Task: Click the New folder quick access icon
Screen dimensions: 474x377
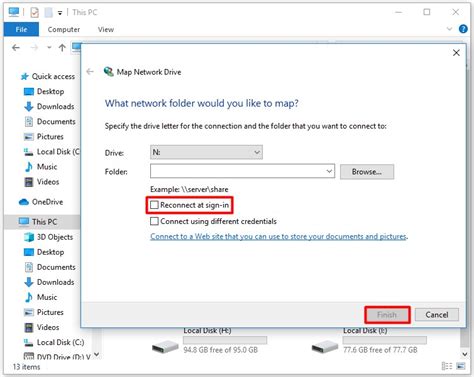Action: 49,12
